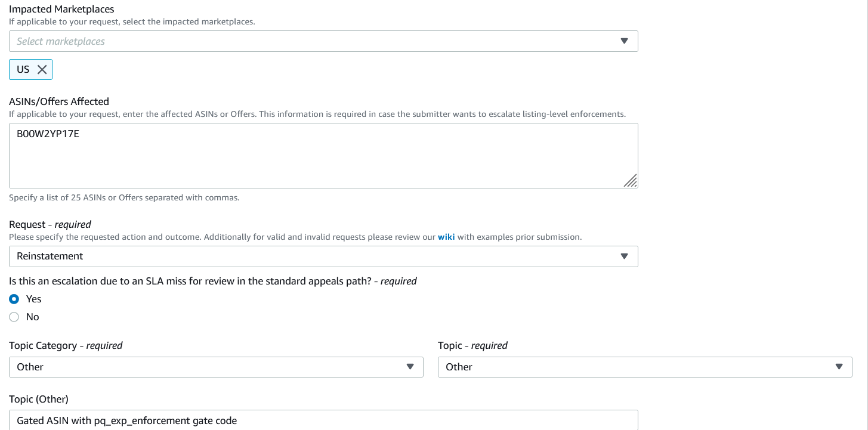Viewport: 868px width, 430px height.
Task: Click into the Topic (Other) text field
Action: point(323,420)
